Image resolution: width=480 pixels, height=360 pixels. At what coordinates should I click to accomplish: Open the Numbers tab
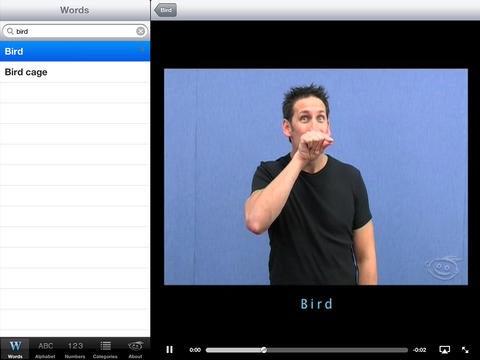75,349
